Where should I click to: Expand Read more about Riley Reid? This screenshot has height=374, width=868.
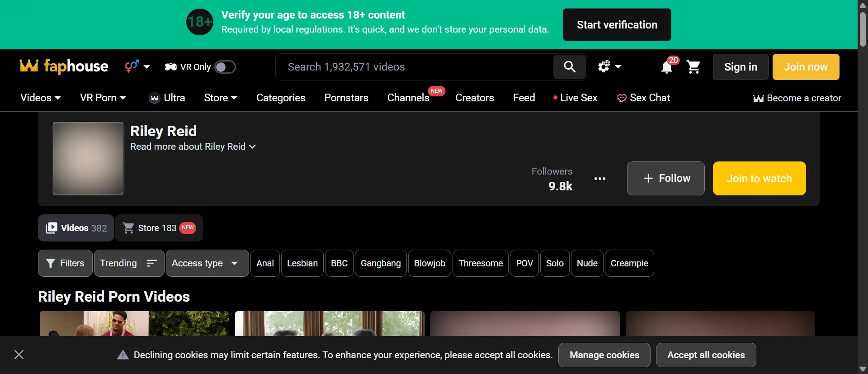click(193, 147)
